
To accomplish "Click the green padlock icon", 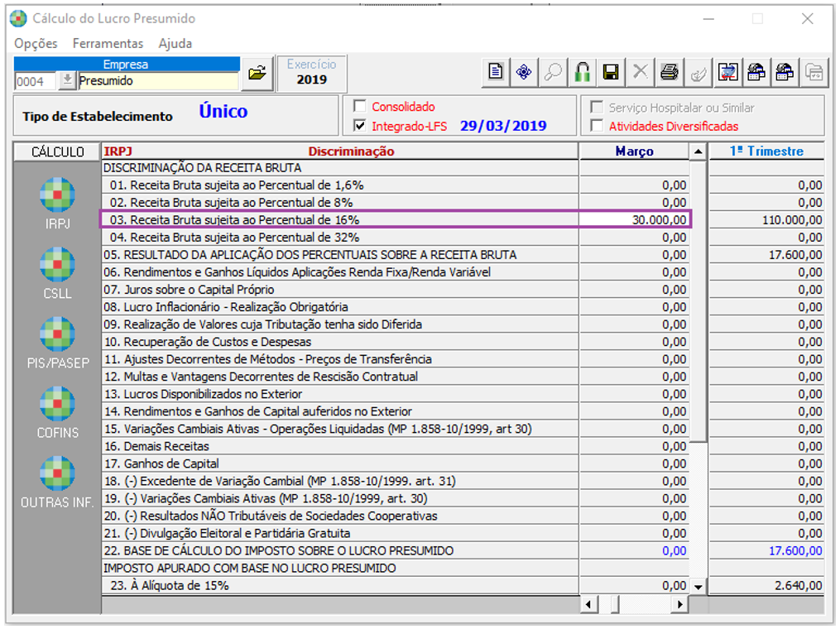I will (583, 72).
